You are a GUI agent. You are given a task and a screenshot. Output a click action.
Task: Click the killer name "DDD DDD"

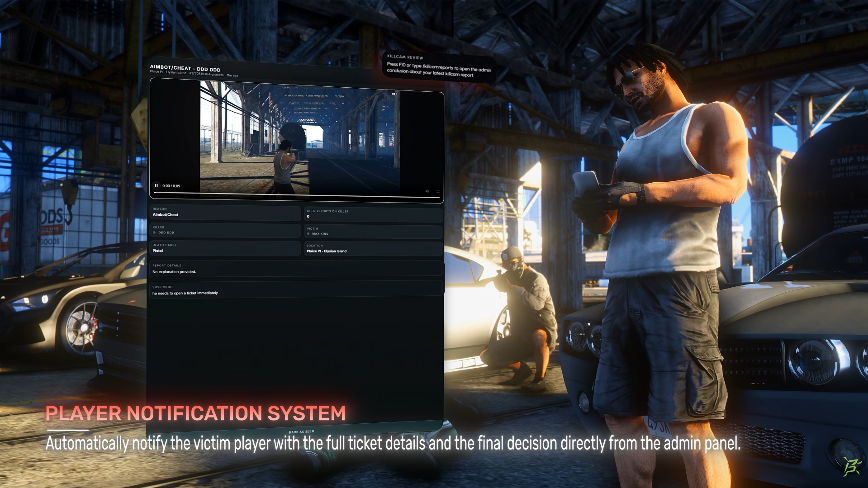point(166,232)
